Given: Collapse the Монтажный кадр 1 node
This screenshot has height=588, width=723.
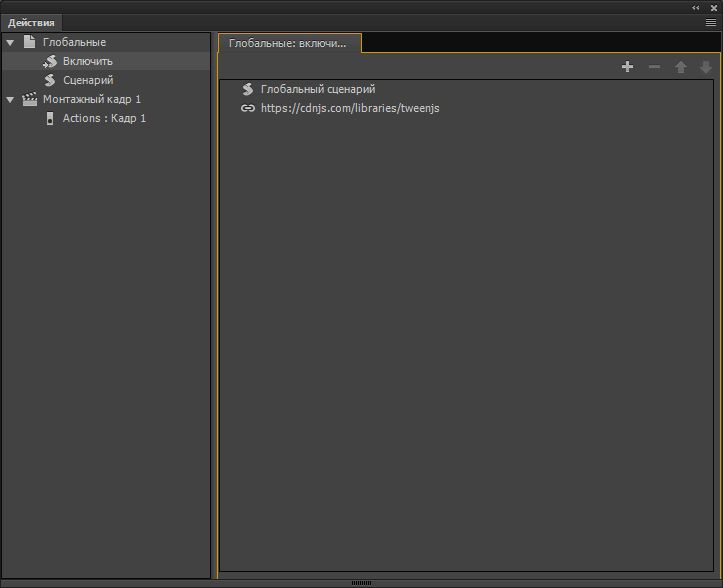Looking at the screenshot, I should pyautogui.click(x=10, y=100).
